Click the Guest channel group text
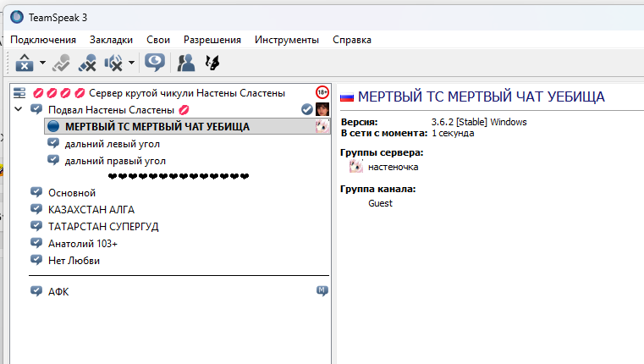 [x=380, y=203]
